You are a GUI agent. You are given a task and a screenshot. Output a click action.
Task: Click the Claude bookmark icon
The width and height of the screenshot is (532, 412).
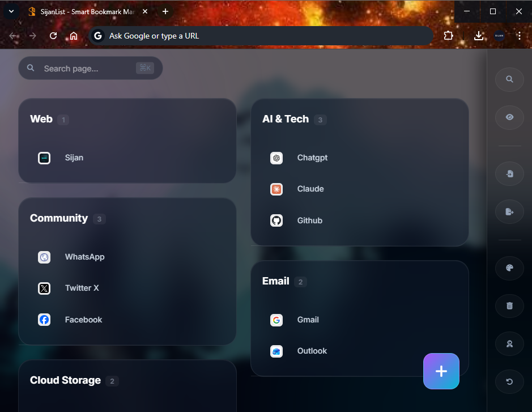(x=276, y=189)
